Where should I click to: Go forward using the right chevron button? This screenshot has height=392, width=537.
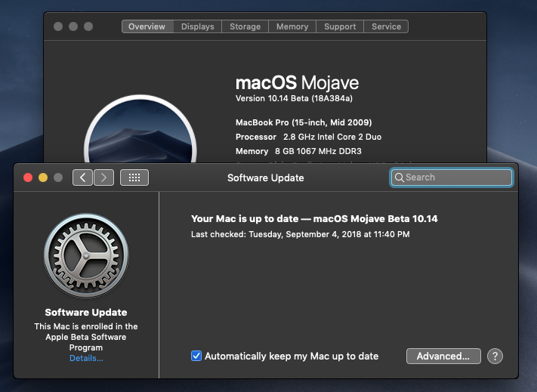(x=103, y=177)
